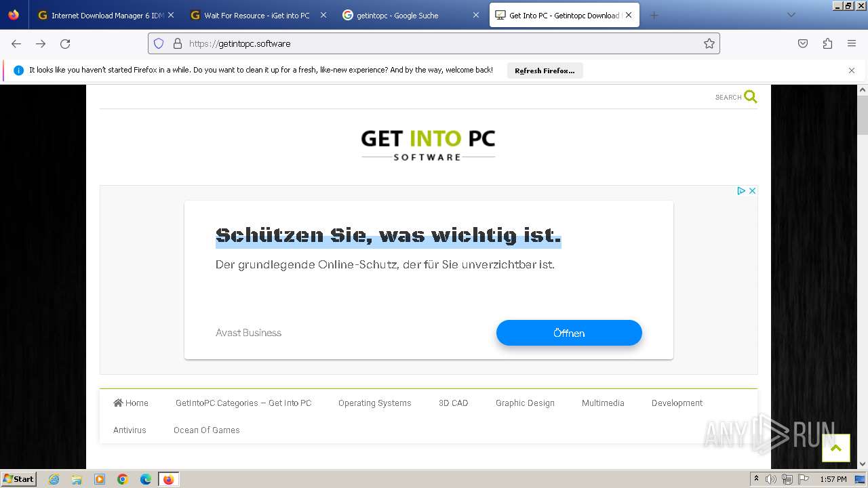Launch Microsoft Edge from the taskbar
868x488 pixels.
pyautogui.click(x=146, y=479)
